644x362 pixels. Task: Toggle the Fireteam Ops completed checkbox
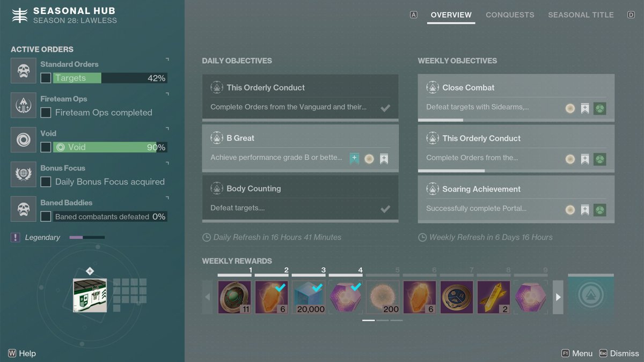point(46,113)
